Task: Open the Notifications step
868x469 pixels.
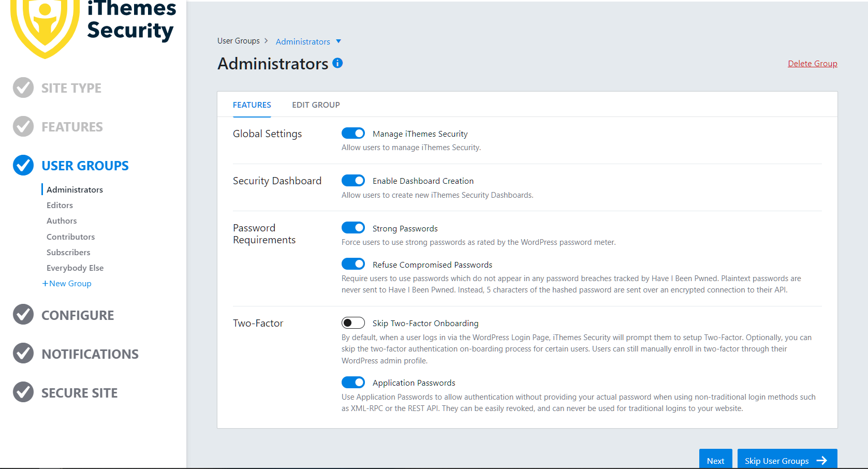Action: tap(90, 354)
